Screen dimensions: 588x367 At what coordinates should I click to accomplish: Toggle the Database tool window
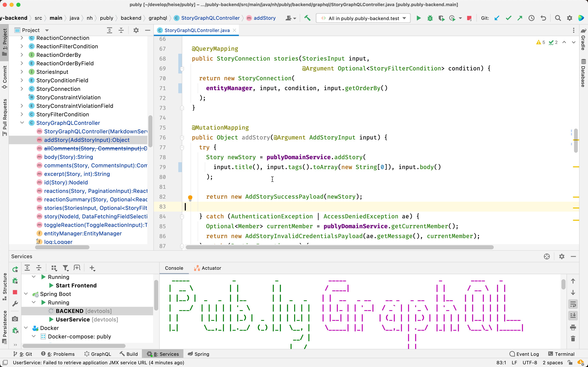583,73
